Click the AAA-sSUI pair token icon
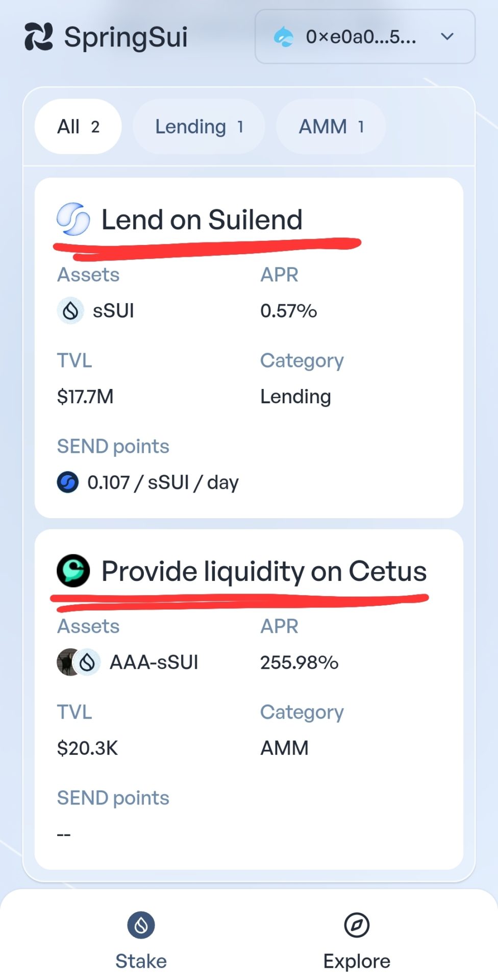The width and height of the screenshot is (498, 980). coord(79,662)
